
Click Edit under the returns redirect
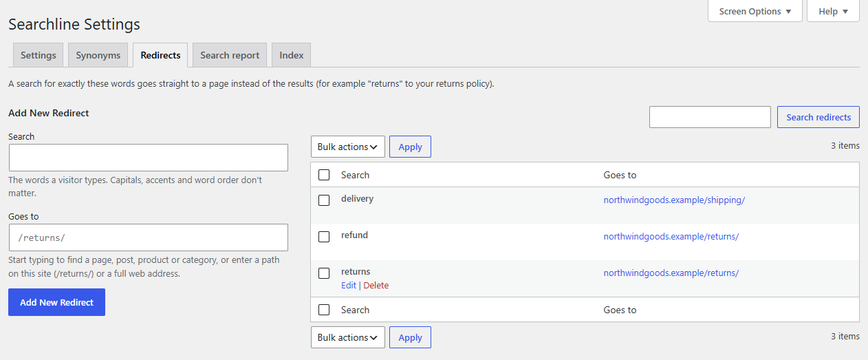pyautogui.click(x=349, y=286)
